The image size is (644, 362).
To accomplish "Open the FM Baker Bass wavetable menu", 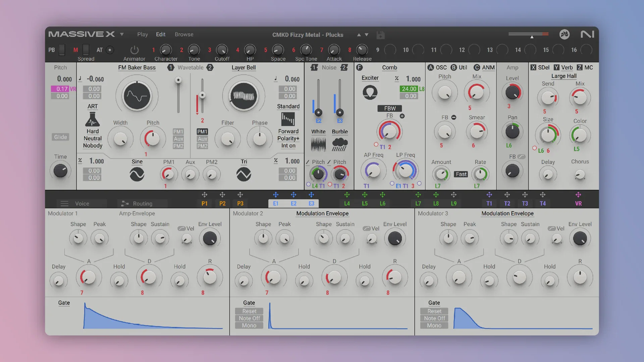I will coord(137,67).
